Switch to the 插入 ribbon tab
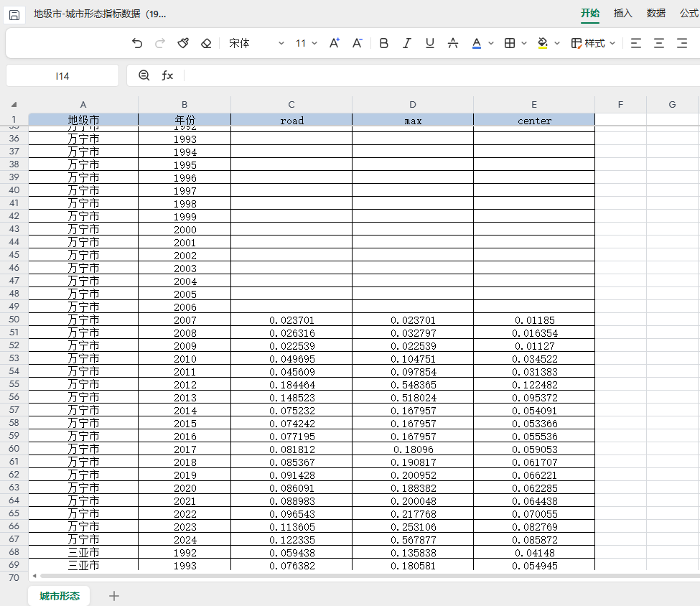700x606 pixels. coord(622,13)
